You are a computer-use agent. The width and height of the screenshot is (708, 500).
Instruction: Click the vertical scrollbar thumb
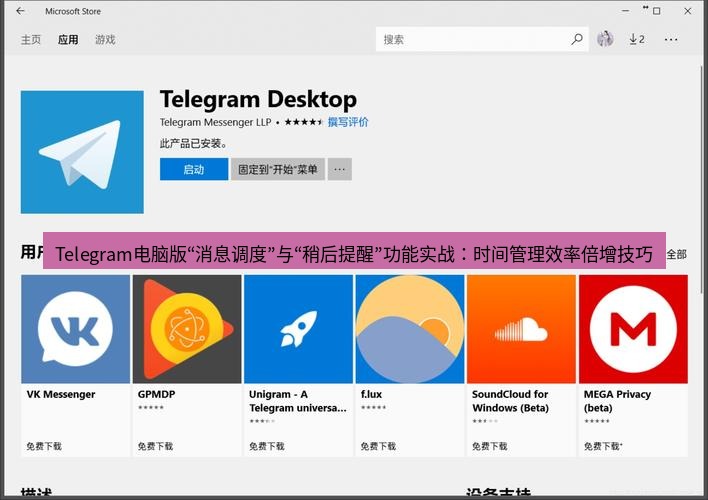tap(702, 181)
